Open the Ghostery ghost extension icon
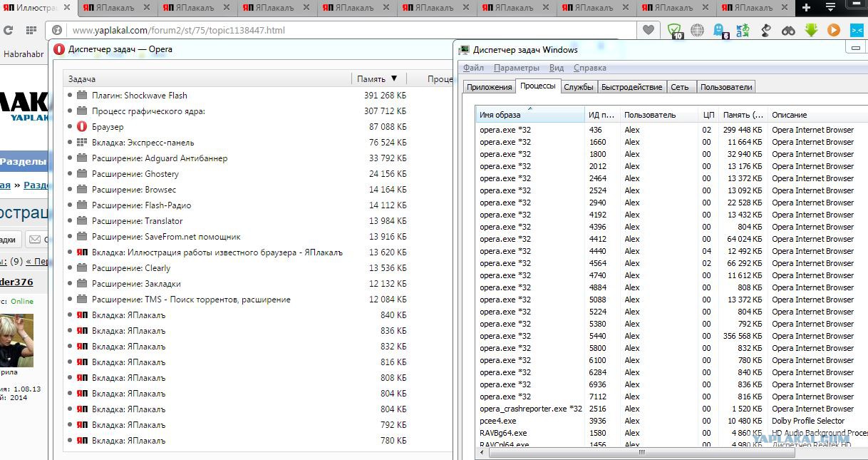 (720, 30)
